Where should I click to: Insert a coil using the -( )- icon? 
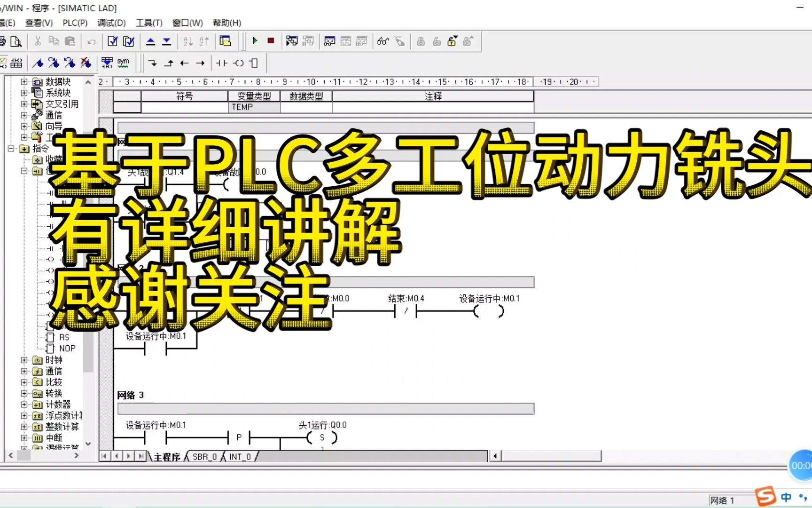coord(239,63)
